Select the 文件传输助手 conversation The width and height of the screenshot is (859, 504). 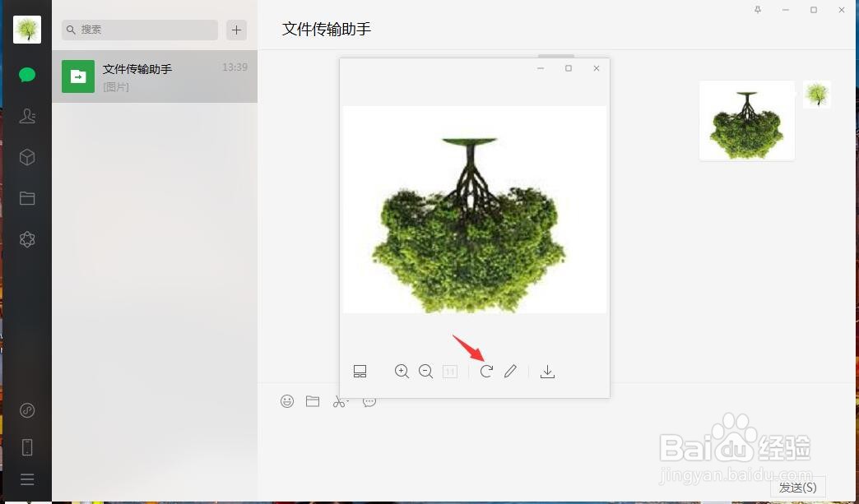pyautogui.click(x=154, y=76)
